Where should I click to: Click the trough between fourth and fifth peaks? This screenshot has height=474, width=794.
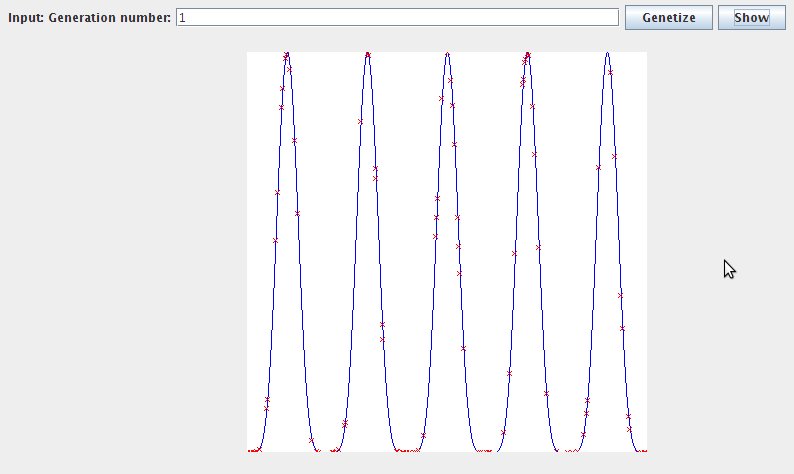point(567,450)
